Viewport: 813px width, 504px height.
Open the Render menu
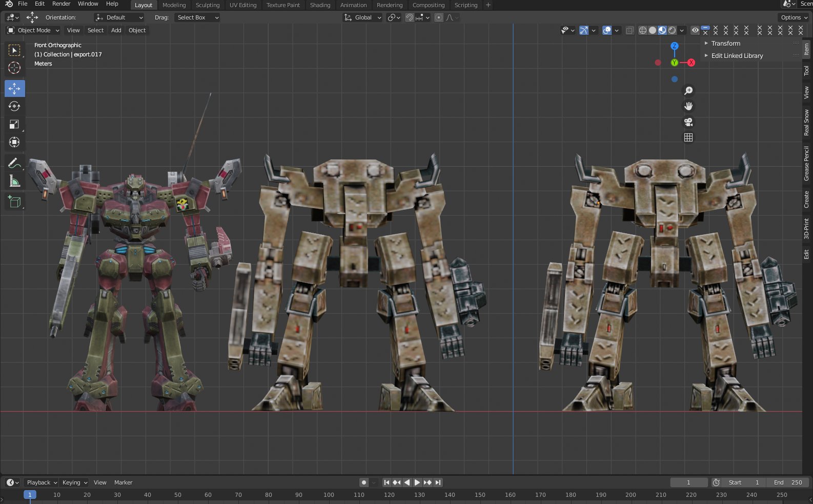(x=61, y=4)
